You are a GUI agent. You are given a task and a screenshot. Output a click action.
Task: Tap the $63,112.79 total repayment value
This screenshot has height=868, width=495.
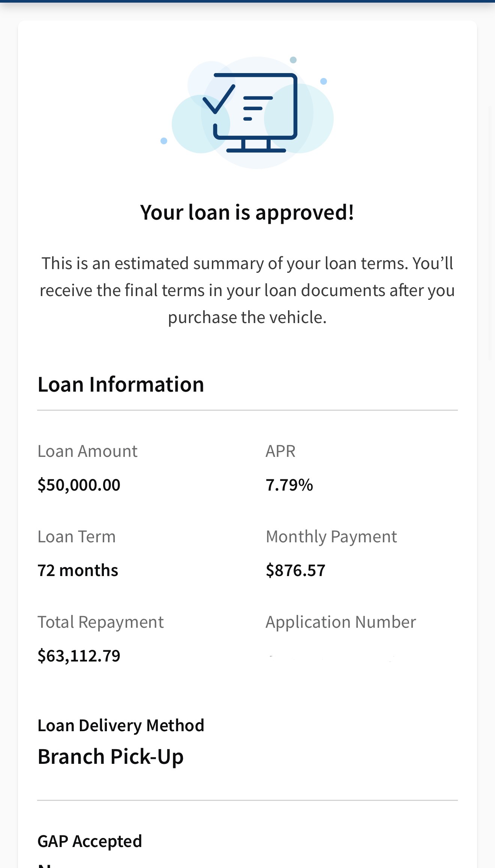click(x=79, y=656)
